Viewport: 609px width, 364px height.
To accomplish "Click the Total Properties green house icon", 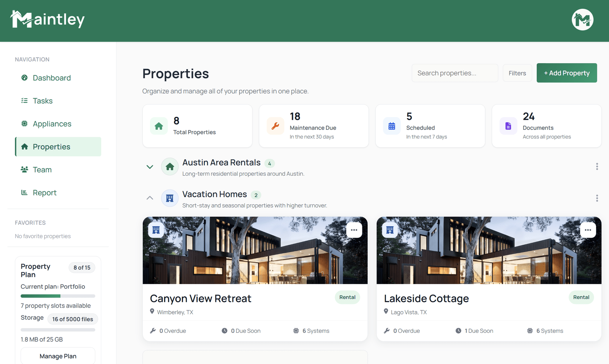I will point(159,126).
